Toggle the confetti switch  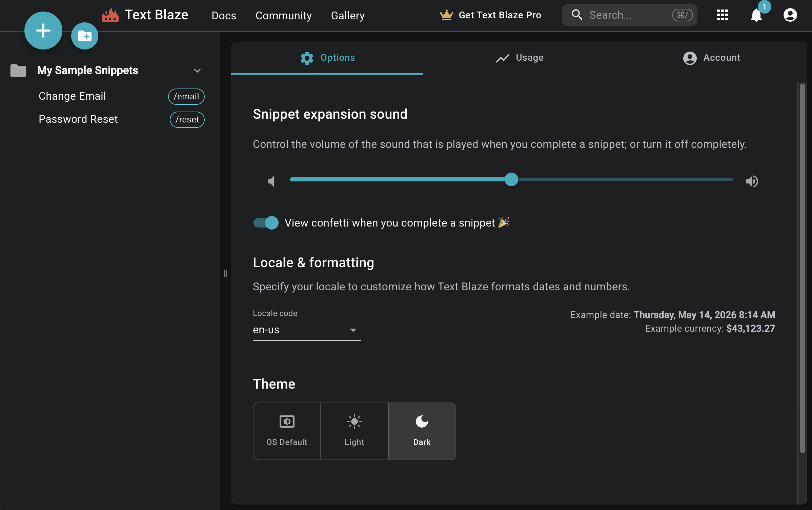266,223
